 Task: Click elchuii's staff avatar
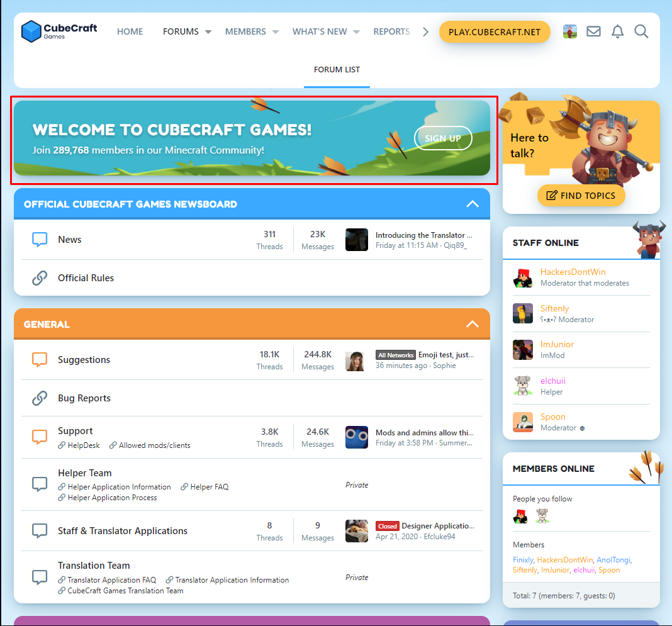pos(523,386)
